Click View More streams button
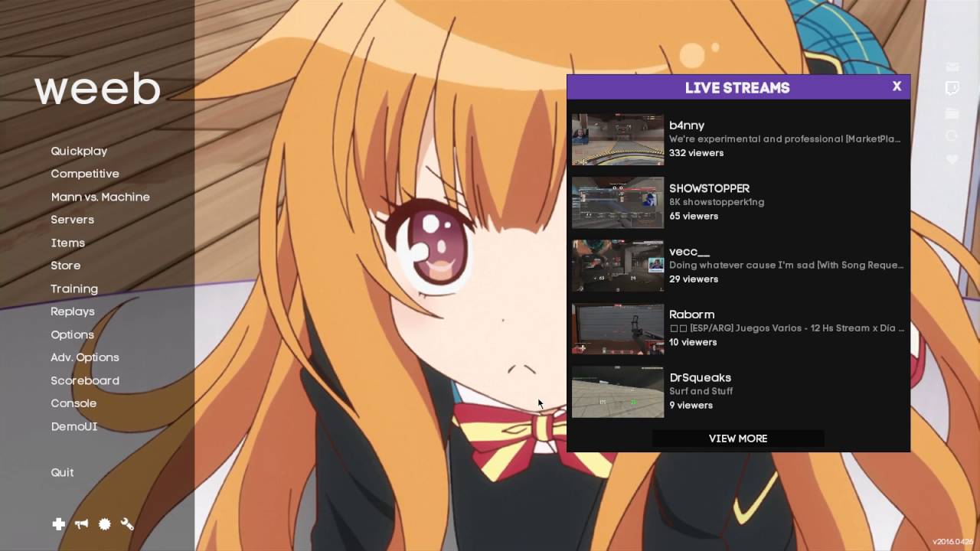This screenshot has width=980, height=551. (x=738, y=439)
